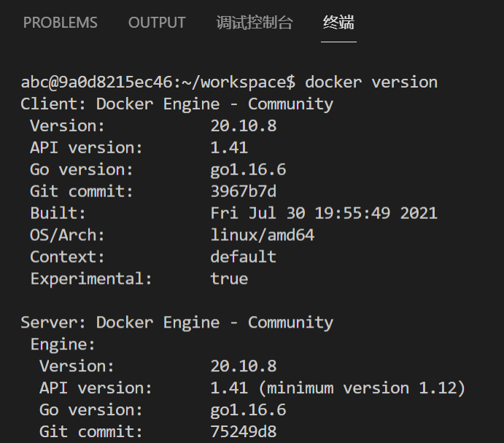The image size is (504, 443).
Task: Click the '(minimum version 1.12)' text
Action: coord(362,388)
